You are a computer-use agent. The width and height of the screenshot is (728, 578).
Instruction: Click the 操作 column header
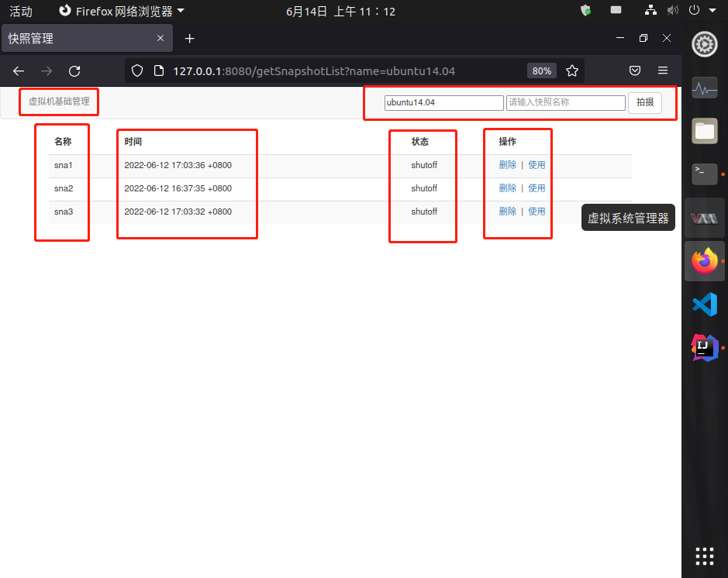[x=508, y=142]
